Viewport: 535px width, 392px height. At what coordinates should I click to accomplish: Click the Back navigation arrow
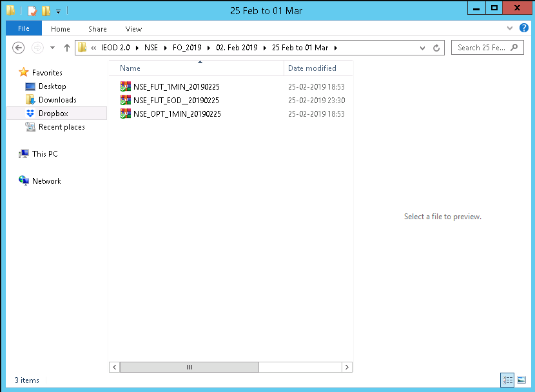[x=19, y=48]
